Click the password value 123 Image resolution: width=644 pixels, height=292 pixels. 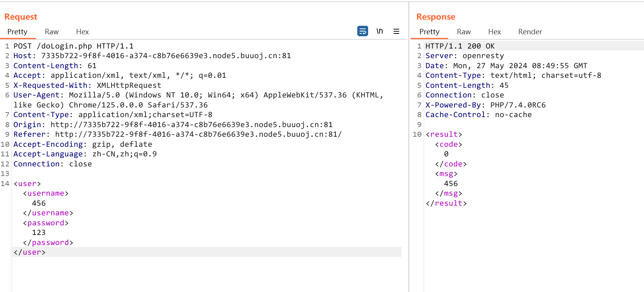pyautogui.click(x=39, y=232)
